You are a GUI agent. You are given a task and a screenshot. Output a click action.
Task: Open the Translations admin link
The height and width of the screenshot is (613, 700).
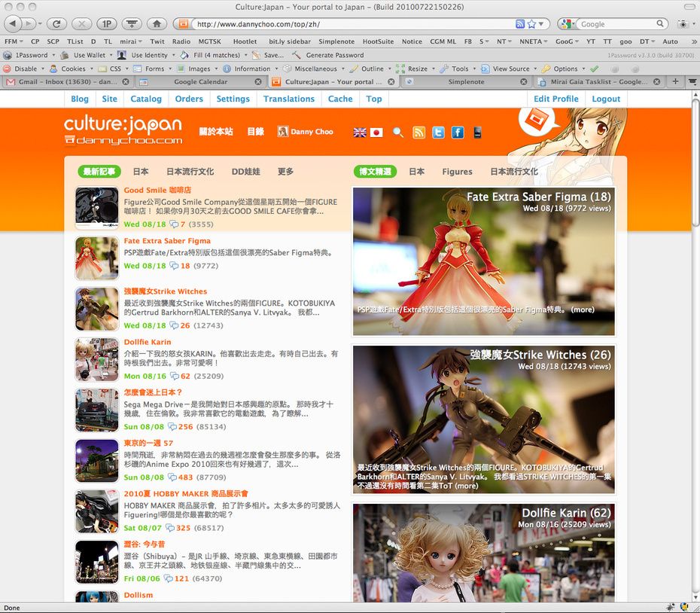(x=289, y=99)
